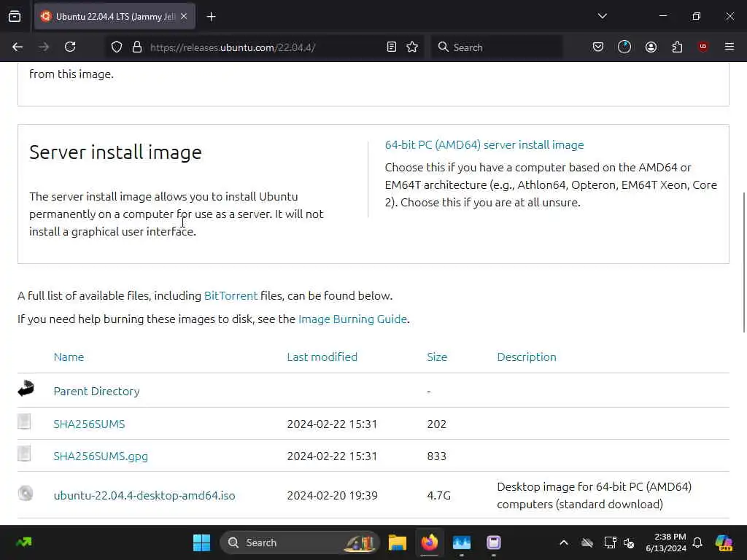Download ubuntu-22.04.4-desktop-amd64.iso
747x560 pixels.
point(144,495)
